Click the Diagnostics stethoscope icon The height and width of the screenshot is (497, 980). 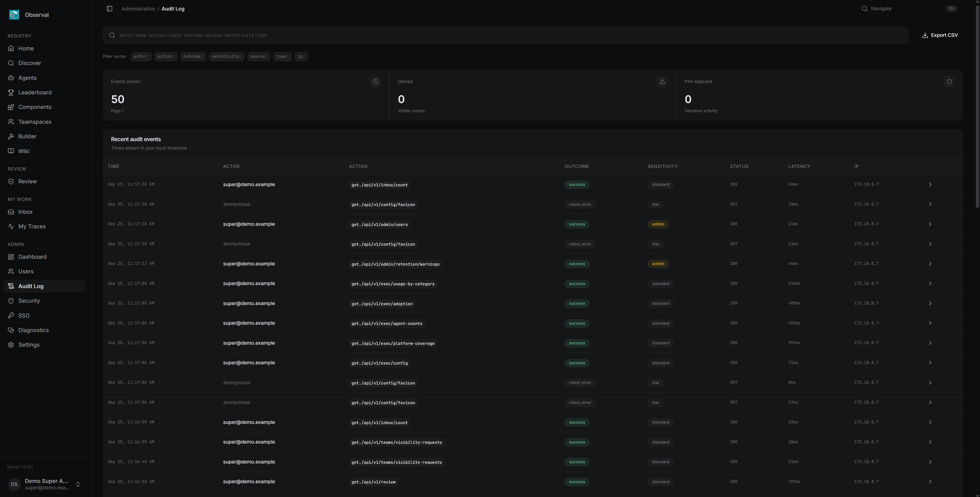[x=11, y=330]
